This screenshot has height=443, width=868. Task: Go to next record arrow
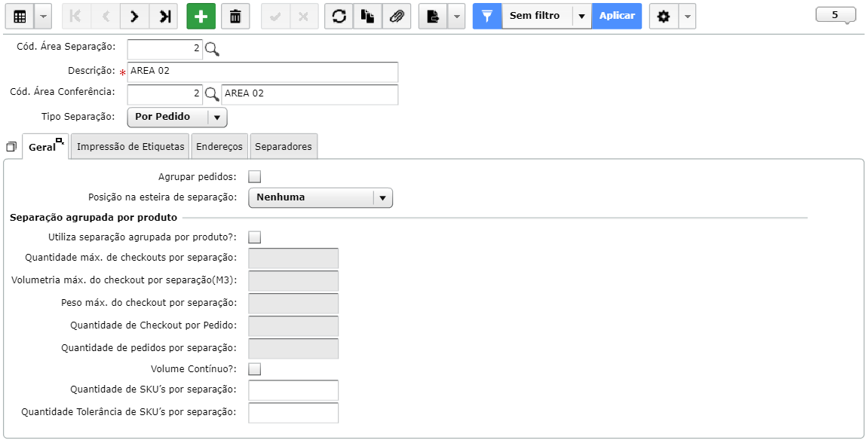(x=134, y=17)
